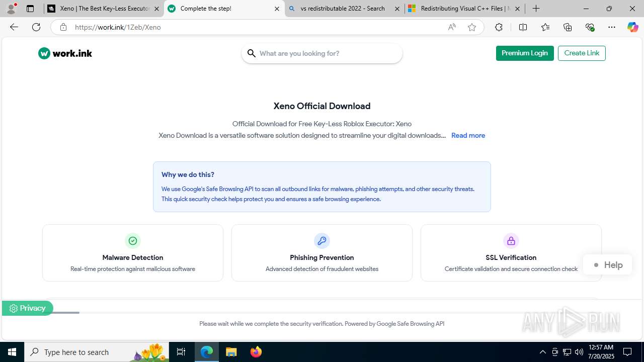
Task: Show hidden system tray icons
Action: [x=542, y=352]
